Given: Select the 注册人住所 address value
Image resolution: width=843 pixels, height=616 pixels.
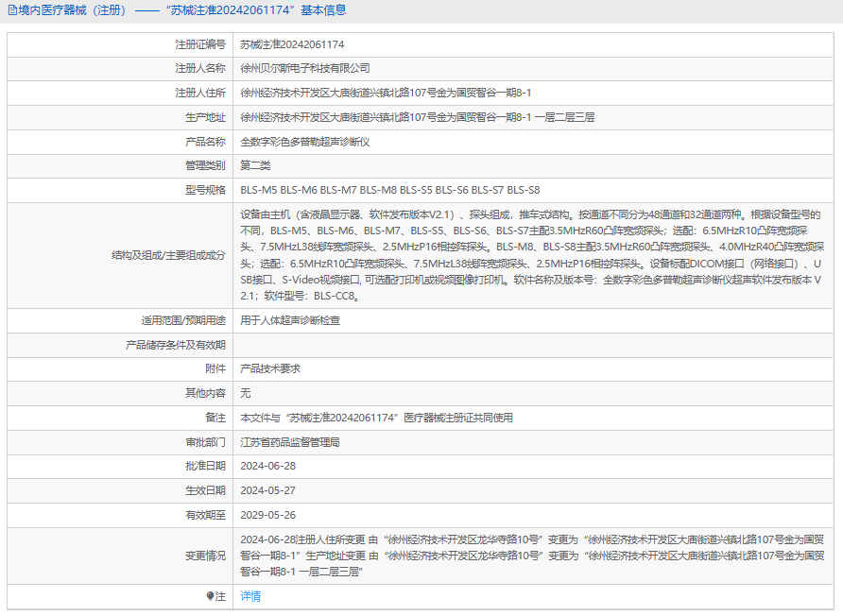Looking at the screenshot, I should 386,93.
